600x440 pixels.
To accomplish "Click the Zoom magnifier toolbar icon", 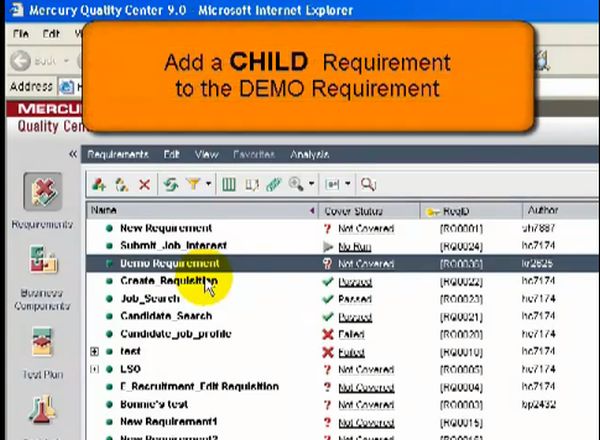I will [296, 184].
